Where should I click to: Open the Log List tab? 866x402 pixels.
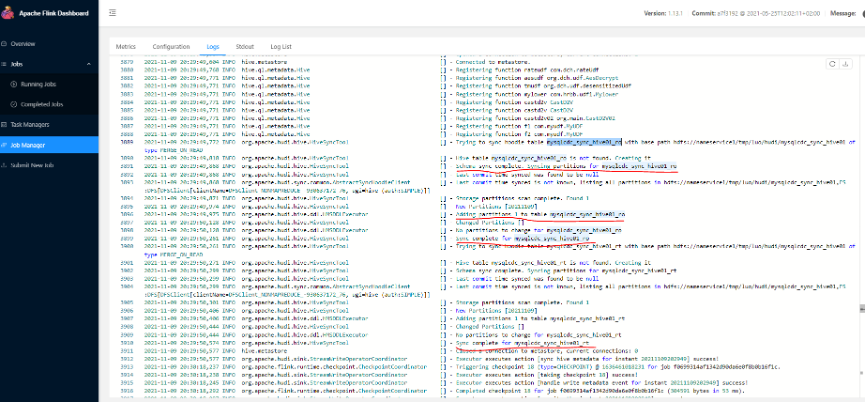point(281,47)
